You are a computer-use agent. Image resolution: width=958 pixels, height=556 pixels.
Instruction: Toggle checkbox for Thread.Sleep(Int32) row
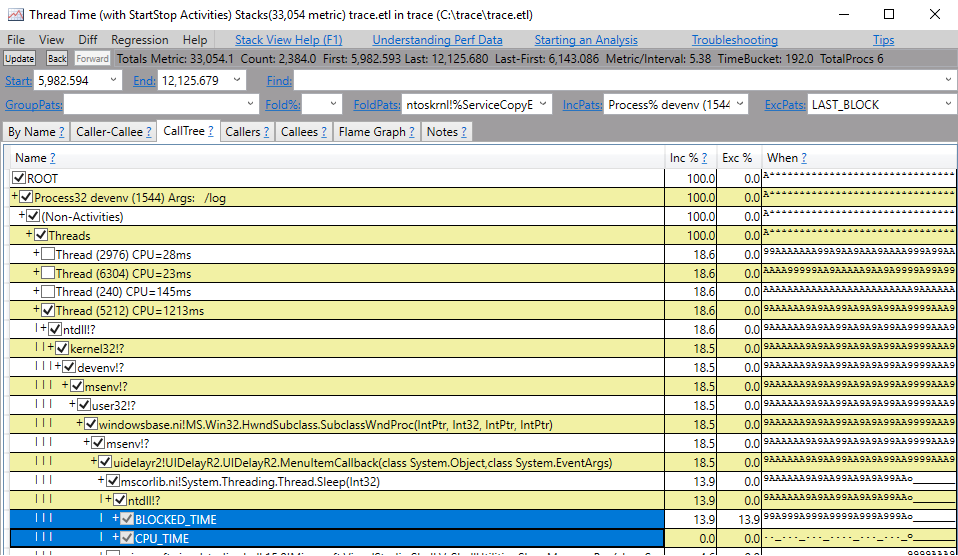[113, 481]
